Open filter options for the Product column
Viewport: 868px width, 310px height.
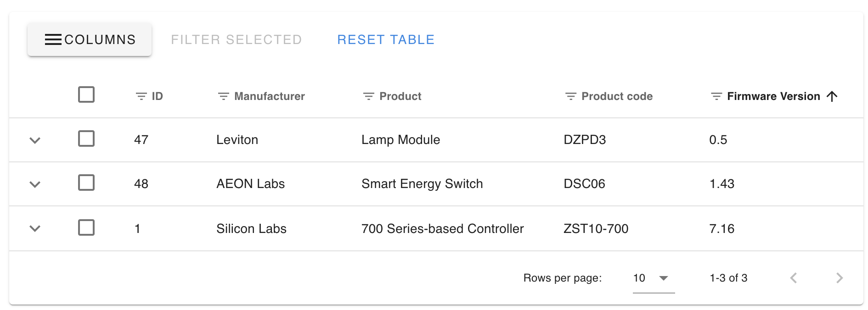[x=368, y=96]
